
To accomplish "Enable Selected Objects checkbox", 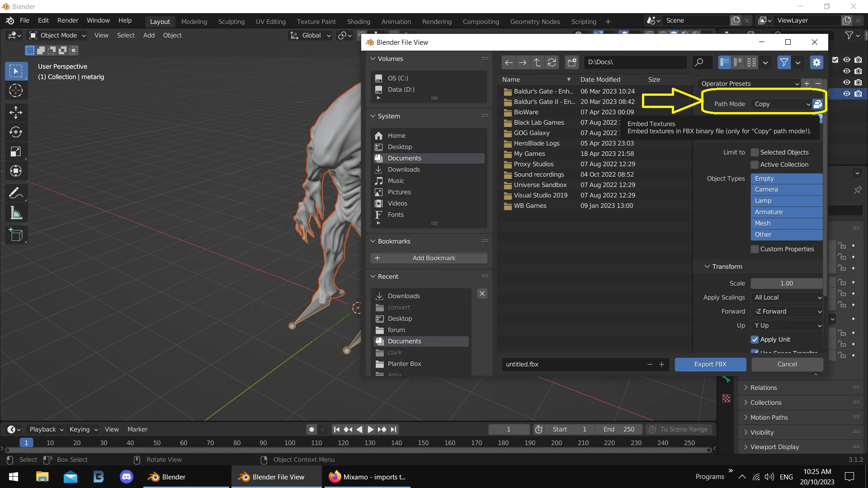I will (x=755, y=153).
